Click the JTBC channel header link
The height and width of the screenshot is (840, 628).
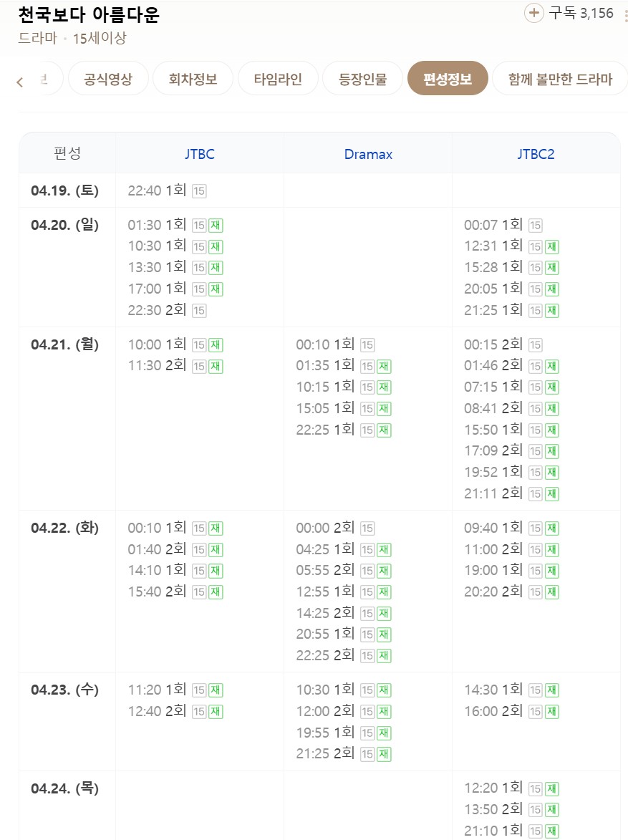coord(199,154)
